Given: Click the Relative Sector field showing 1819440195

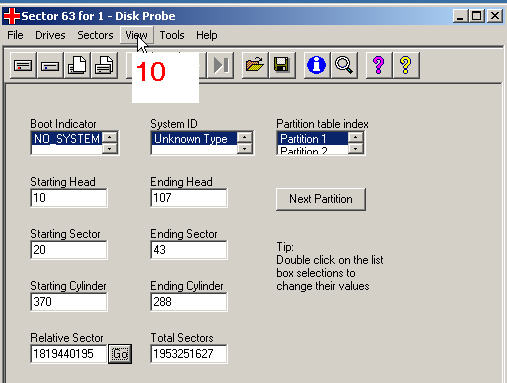Looking at the screenshot, I should pos(69,354).
